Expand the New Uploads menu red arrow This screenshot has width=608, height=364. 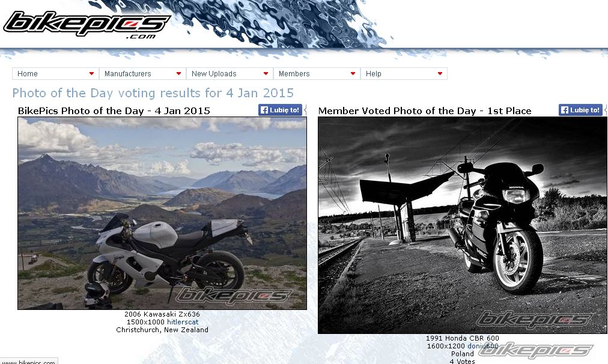click(x=266, y=74)
